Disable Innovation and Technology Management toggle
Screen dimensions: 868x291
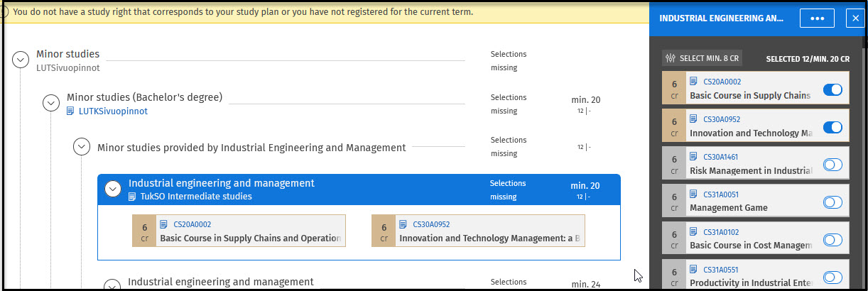[x=832, y=127]
